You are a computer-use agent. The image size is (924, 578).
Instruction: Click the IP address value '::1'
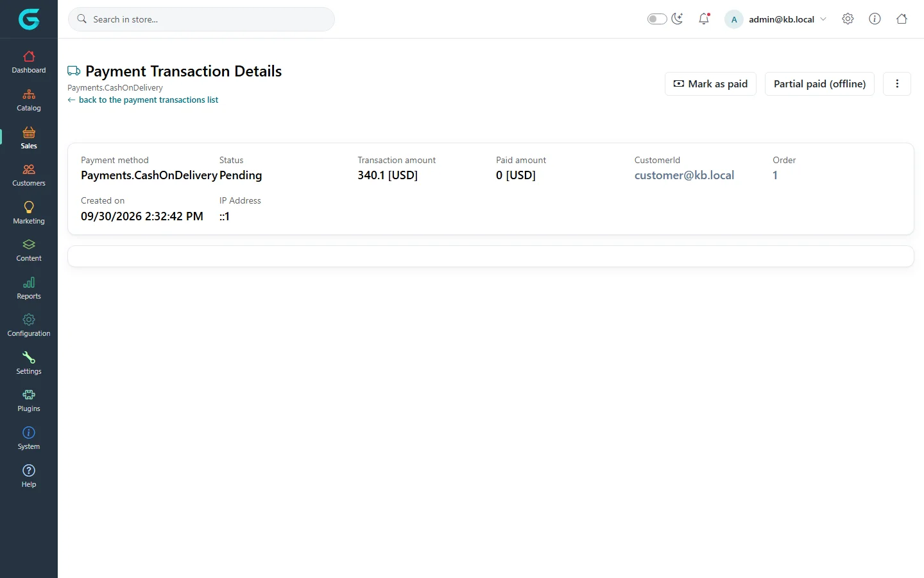click(x=225, y=216)
